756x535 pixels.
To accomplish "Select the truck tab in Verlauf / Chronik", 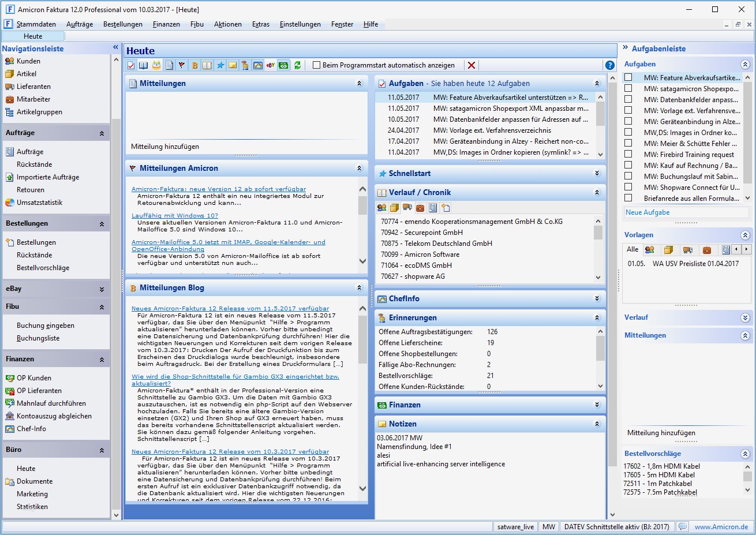I will point(407,208).
